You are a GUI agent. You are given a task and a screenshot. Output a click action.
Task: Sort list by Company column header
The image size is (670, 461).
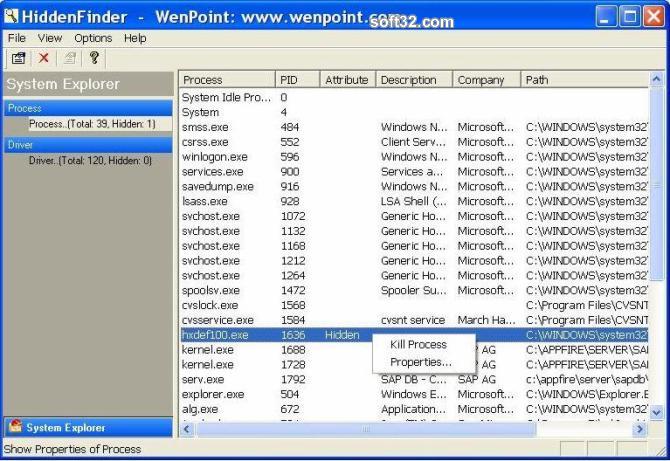point(485,80)
